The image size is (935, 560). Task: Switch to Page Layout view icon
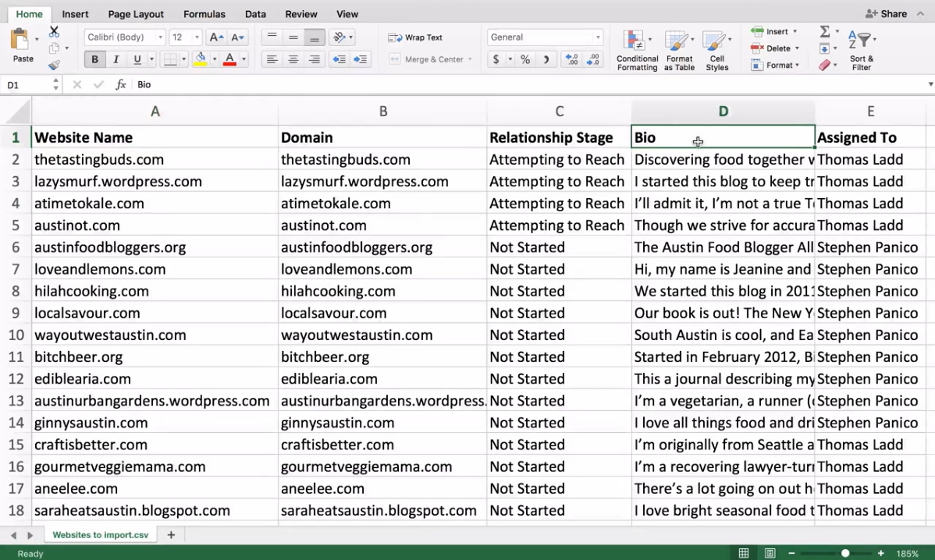point(770,554)
